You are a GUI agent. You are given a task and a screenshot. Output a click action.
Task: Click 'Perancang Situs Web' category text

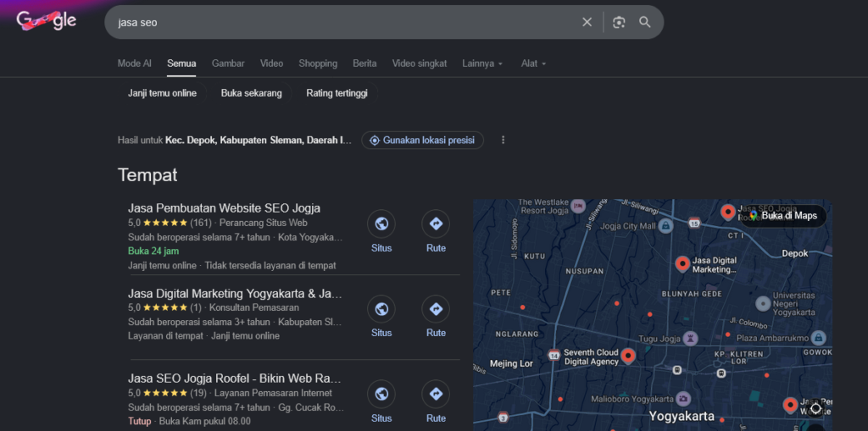click(x=264, y=223)
